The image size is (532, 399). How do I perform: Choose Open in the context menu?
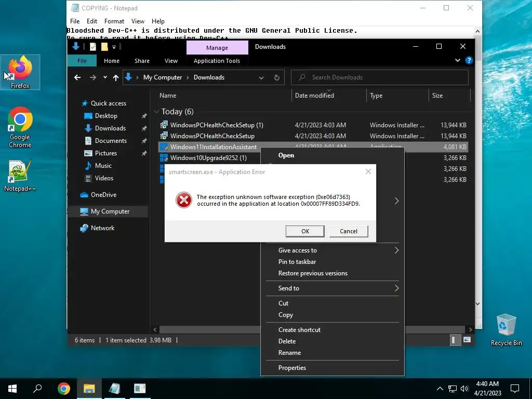[332, 155]
